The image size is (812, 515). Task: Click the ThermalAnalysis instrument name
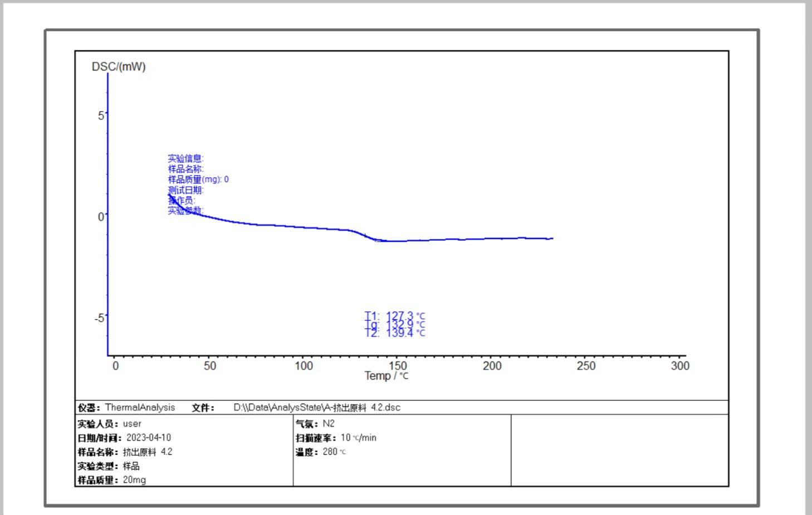[140, 407]
